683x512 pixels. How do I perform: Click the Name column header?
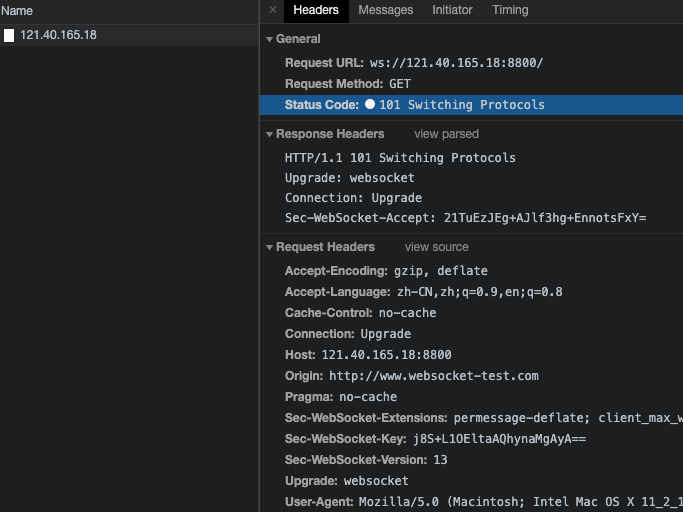coord(17,11)
